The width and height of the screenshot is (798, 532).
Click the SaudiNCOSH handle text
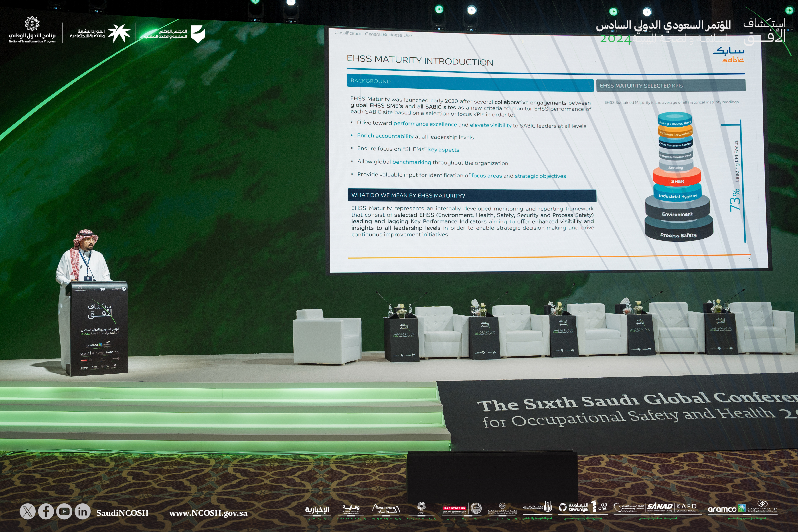(x=122, y=513)
